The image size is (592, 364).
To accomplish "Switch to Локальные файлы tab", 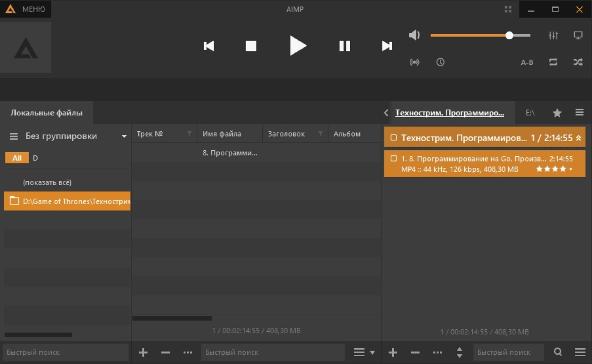I will click(x=47, y=112).
